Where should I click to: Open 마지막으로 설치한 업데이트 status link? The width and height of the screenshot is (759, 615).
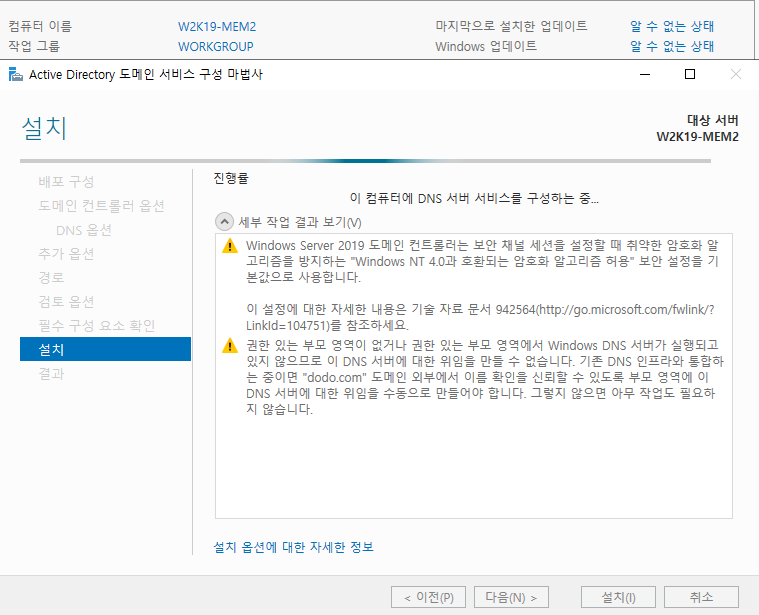(672, 26)
